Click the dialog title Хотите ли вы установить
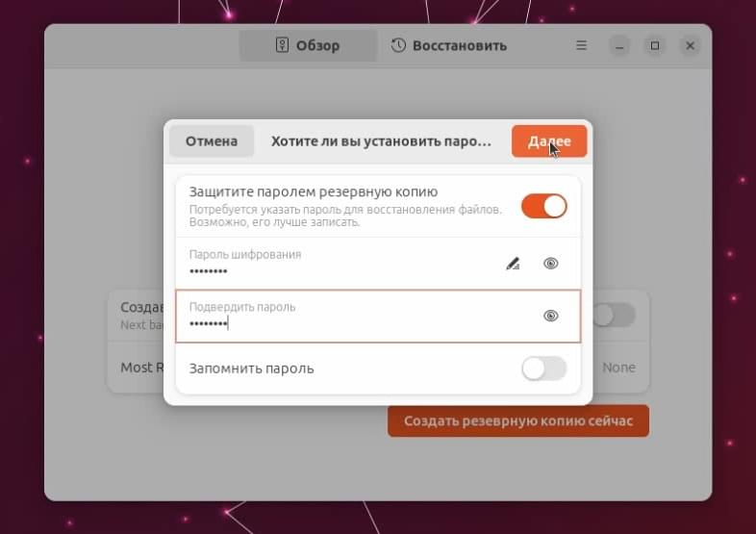This screenshot has height=534, width=756. pos(381,141)
